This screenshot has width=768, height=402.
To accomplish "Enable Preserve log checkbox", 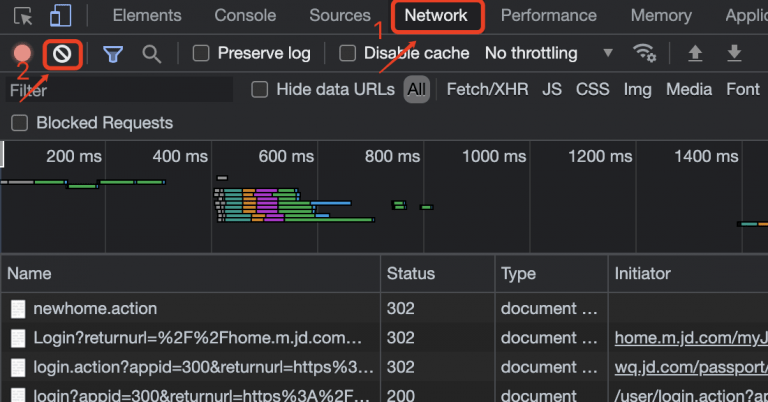I will (201, 53).
